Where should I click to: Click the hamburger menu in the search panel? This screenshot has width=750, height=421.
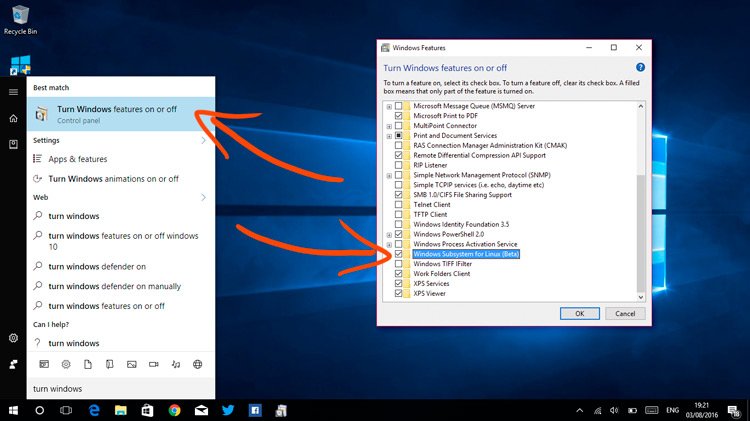pyautogui.click(x=13, y=91)
